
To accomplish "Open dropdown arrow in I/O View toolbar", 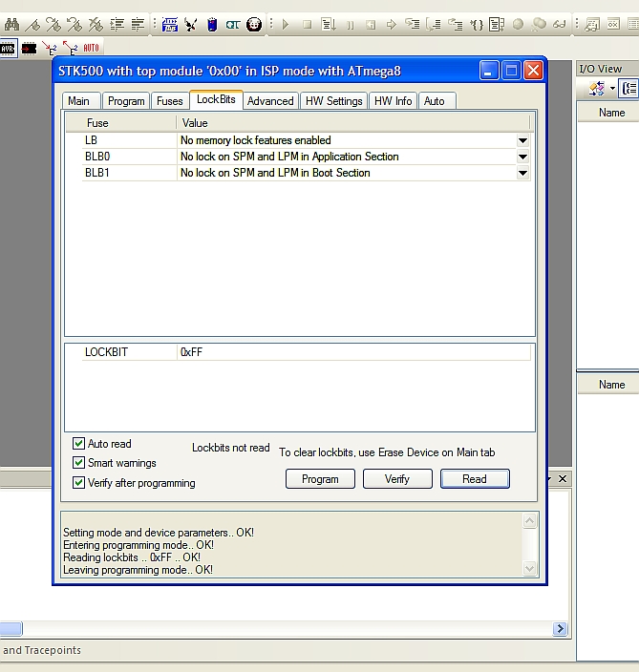I will pyautogui.click(x=612, y=89).
